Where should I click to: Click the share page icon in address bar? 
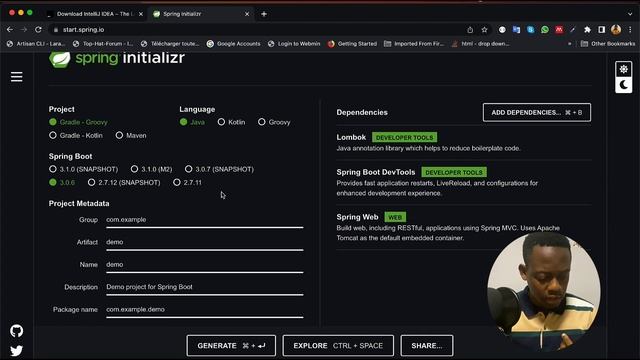[x=470, y=29]
